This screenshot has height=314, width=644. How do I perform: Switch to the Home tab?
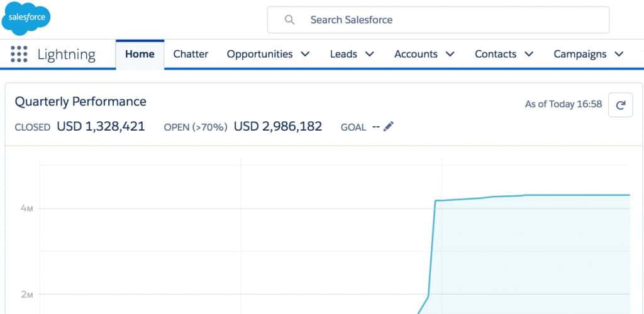tap(140, 54)
